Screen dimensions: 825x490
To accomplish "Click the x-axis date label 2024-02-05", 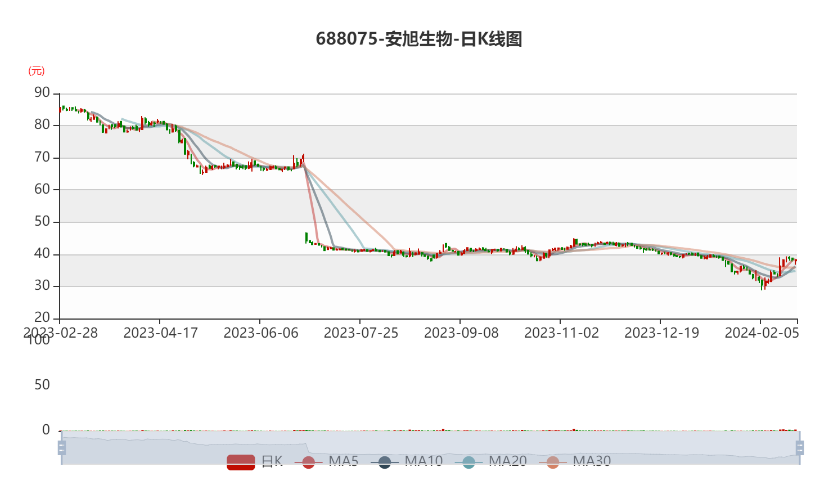I will point(761,333).
